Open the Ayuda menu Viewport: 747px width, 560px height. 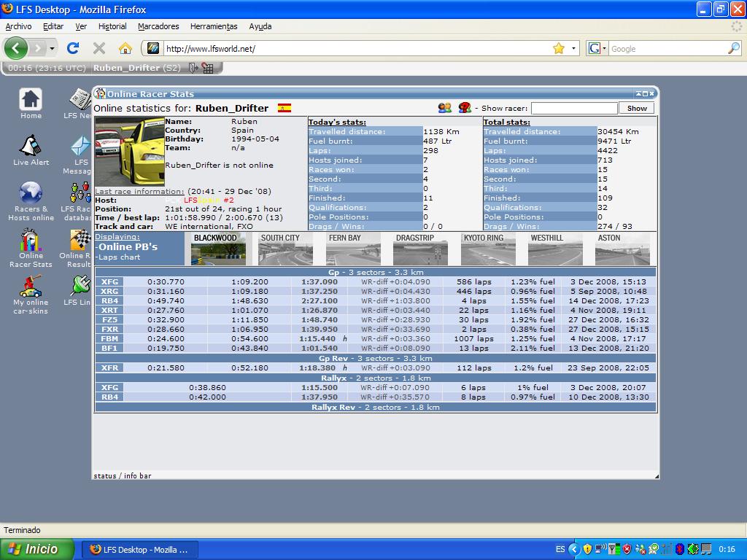(x=260, y=27)
